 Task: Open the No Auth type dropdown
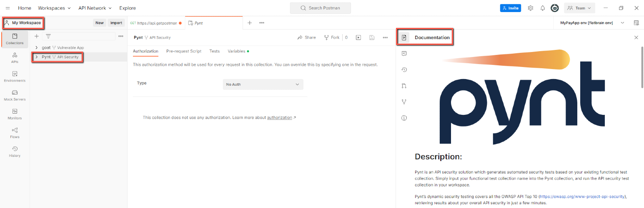[263, 84]
